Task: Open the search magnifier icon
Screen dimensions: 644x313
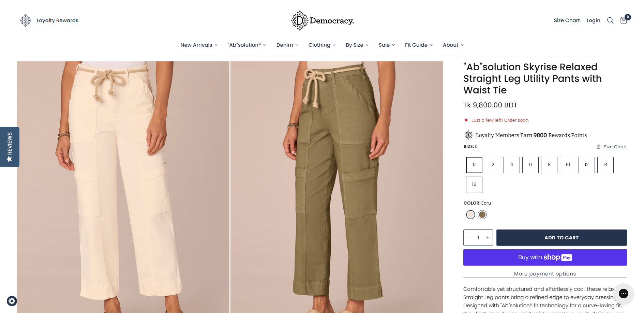Action: click(610, 20)
